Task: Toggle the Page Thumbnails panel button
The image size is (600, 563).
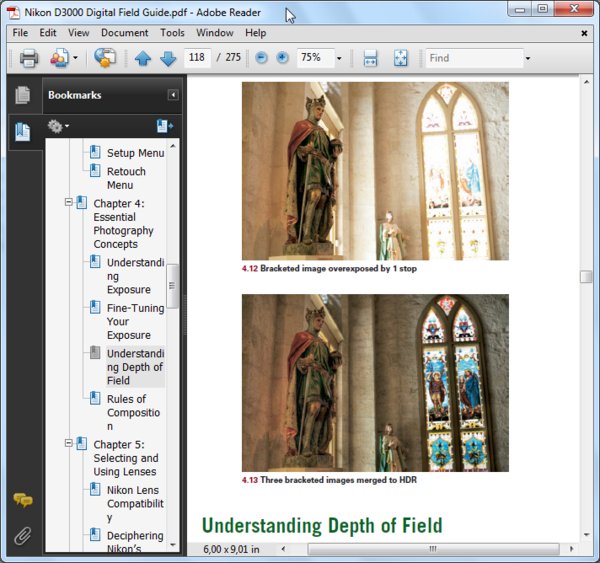Action: [22, 96]
